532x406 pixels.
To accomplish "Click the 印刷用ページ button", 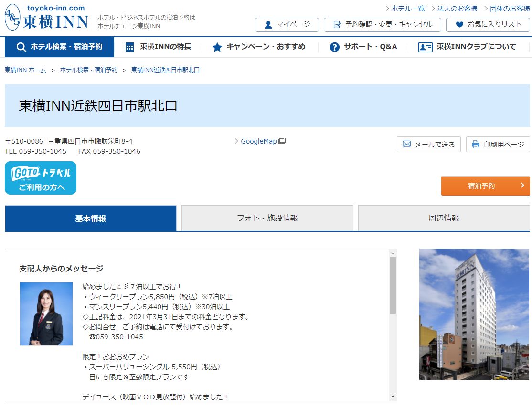I will point(498,145).
